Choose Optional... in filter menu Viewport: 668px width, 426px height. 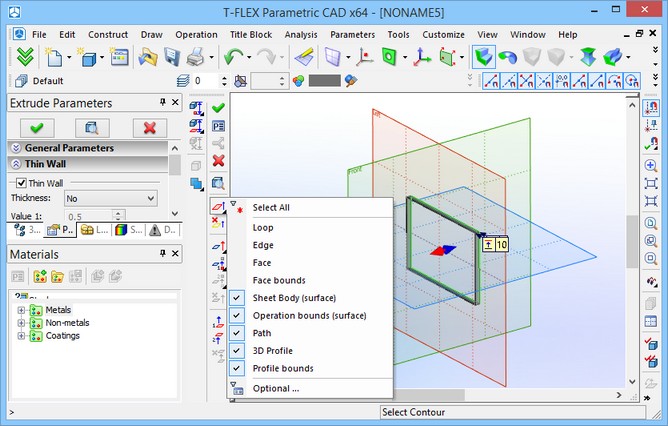[x=310, y=389]
